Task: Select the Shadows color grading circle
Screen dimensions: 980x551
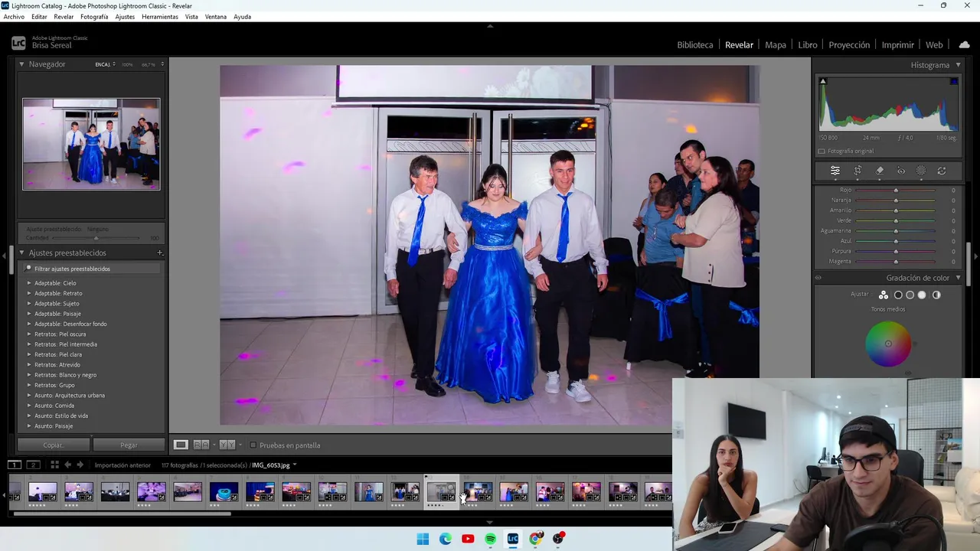Action: 898,295
